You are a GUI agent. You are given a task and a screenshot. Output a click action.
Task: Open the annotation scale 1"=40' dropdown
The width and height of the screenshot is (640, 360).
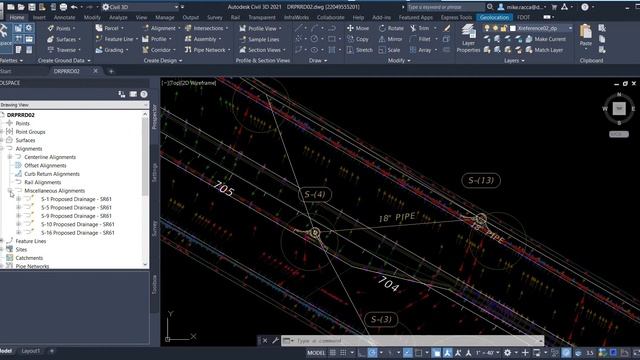487,353
